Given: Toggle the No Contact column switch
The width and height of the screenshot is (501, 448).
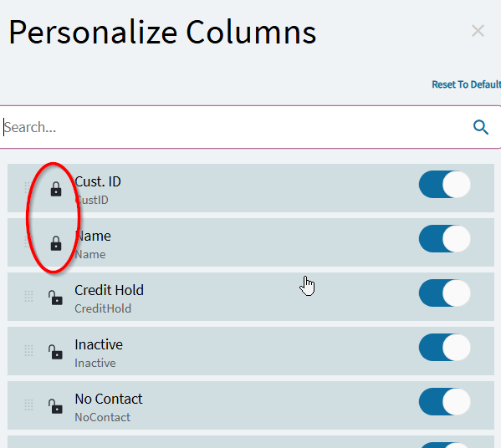Looking at the screenshot, I should click(444, 402).
